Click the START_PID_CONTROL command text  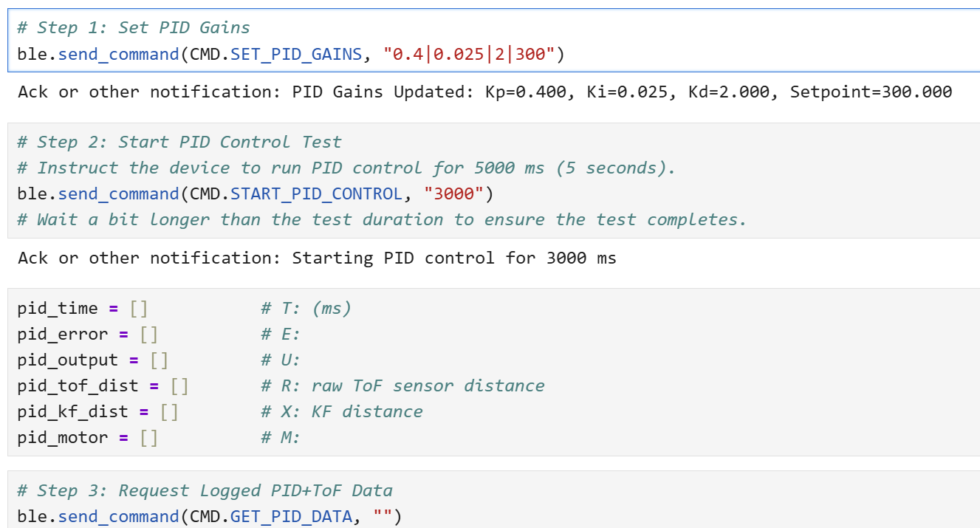(316, 193)
